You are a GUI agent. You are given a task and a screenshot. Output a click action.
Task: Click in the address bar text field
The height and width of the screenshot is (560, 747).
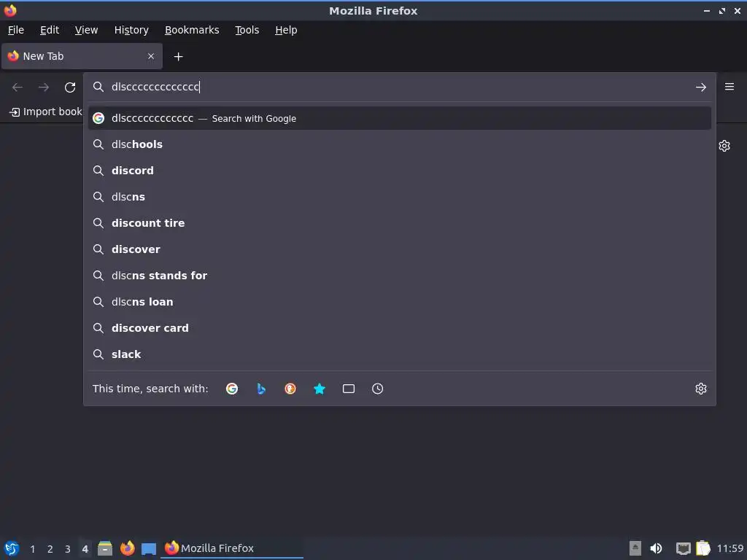[x=399, y=87]
